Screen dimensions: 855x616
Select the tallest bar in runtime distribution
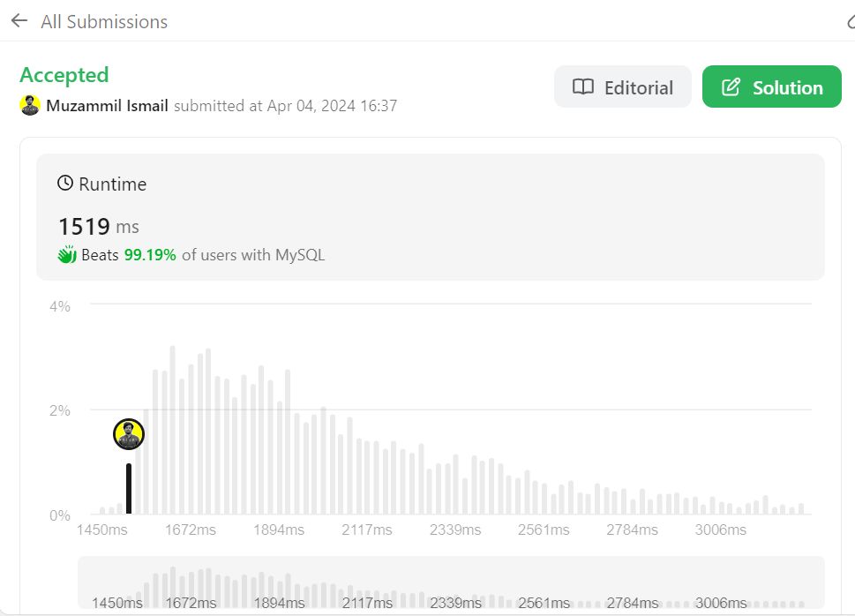coord(173,430)
